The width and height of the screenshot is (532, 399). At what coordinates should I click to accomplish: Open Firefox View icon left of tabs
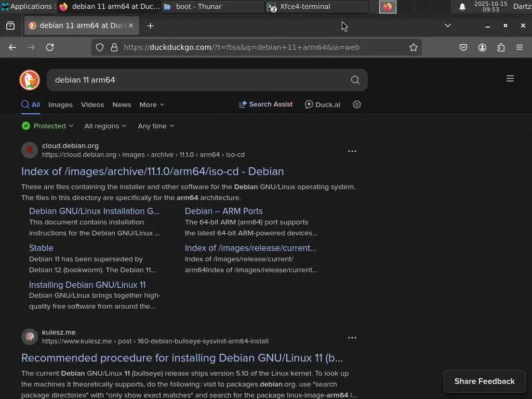click(x=10, y=26)
